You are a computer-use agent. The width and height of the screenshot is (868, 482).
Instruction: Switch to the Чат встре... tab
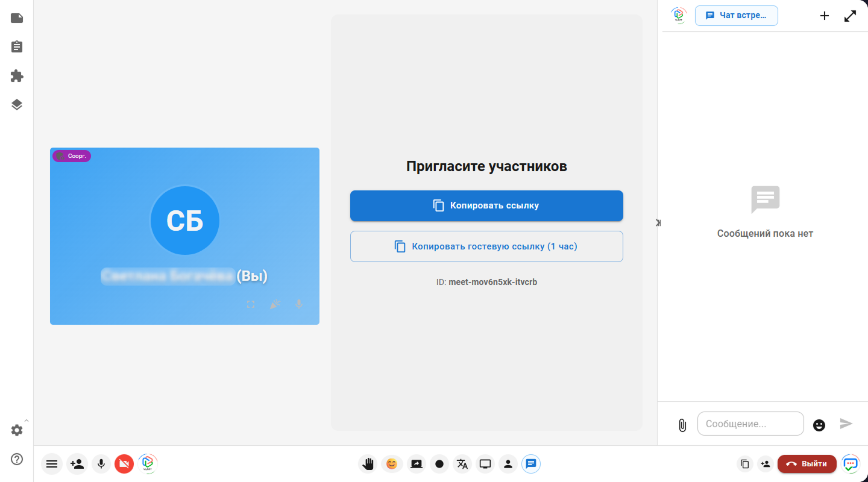737,15
